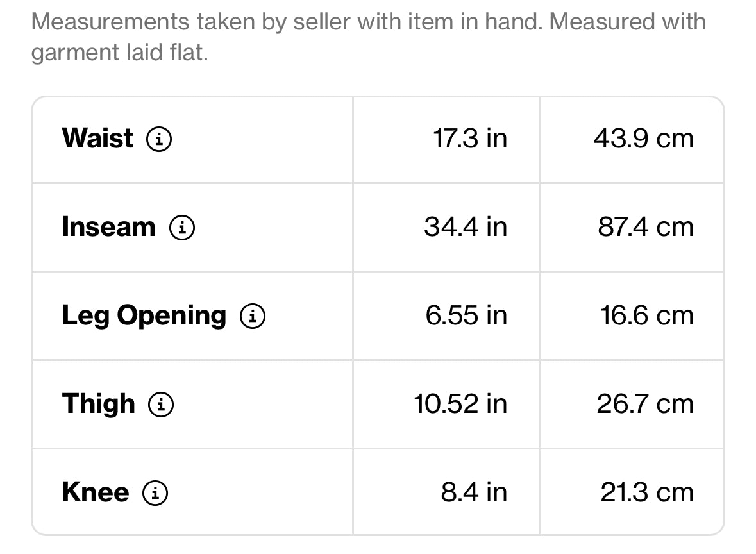
Task: Select the Leg Opening row label
Action: click(x=144, y=316)
